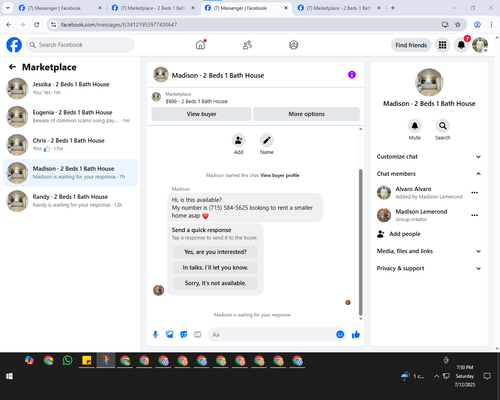Open the notifications bell with badge
500x400 pixels.
(x=461, y=45)
